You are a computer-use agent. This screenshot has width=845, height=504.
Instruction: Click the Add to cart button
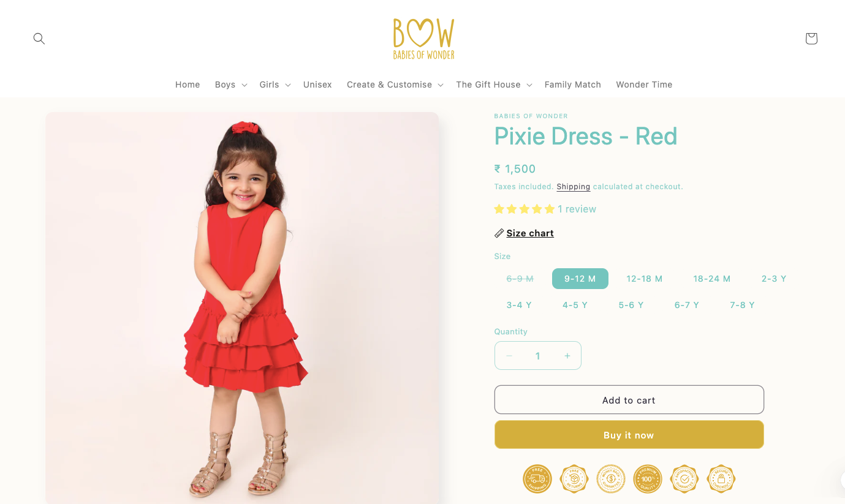[x=629, y=400]
